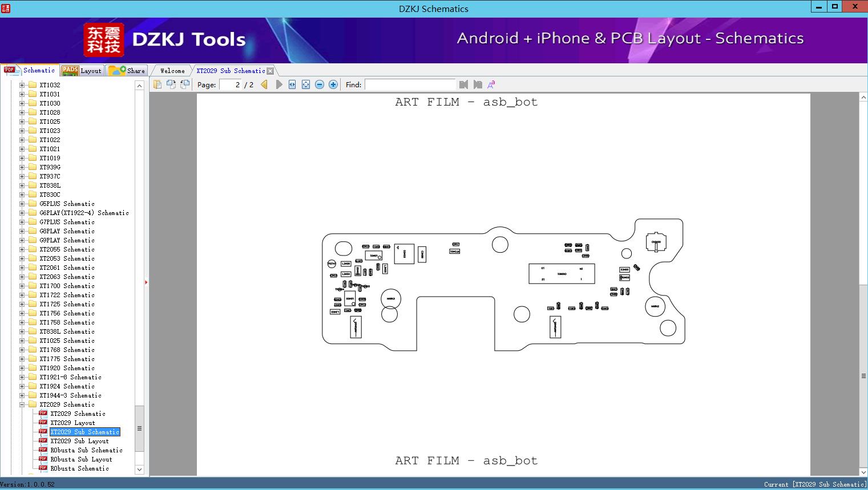Screen dimensions: 868x490
Task: Click fit width icon
Action: click(x=292, y=84)
